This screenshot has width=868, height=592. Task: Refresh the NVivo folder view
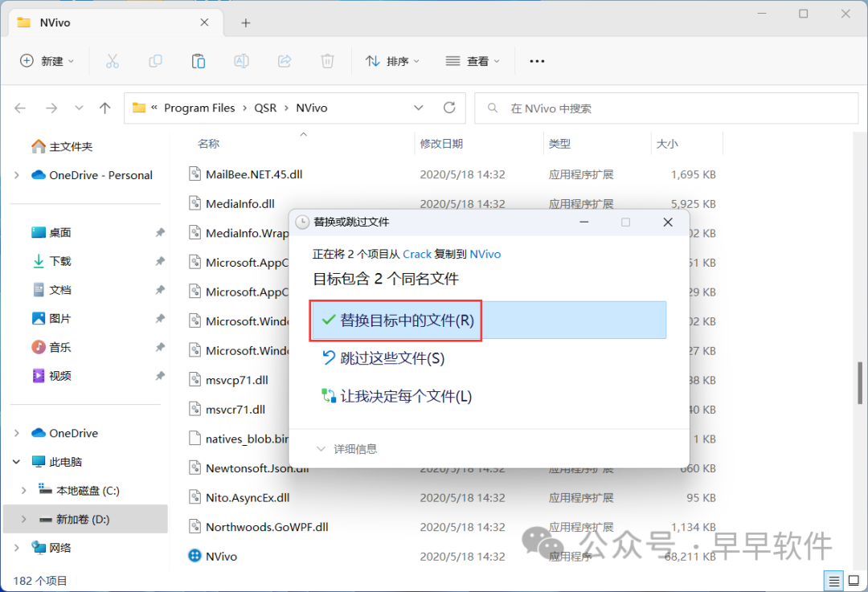point(449,108)
